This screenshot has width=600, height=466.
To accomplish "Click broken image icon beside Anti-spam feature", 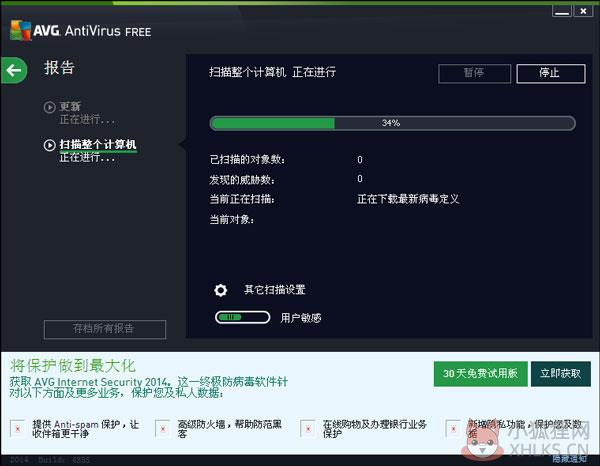I will click(18, 429).
